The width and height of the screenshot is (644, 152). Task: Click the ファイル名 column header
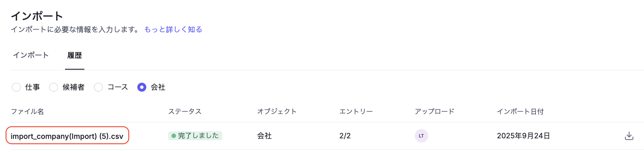coord(27,111)
